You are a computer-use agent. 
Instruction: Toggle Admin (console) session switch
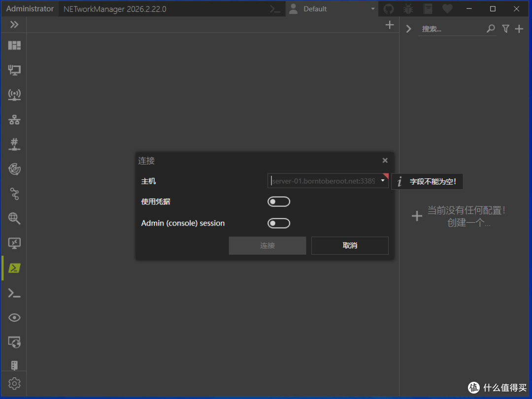(x=278, y=223)
